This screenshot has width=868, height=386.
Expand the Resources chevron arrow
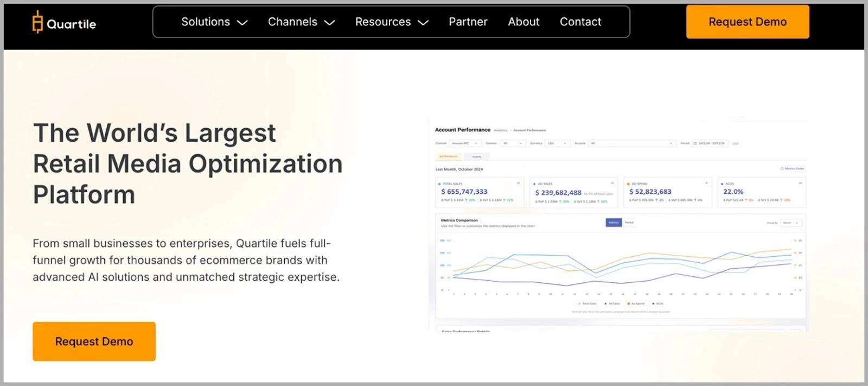(x=423, y=23)
